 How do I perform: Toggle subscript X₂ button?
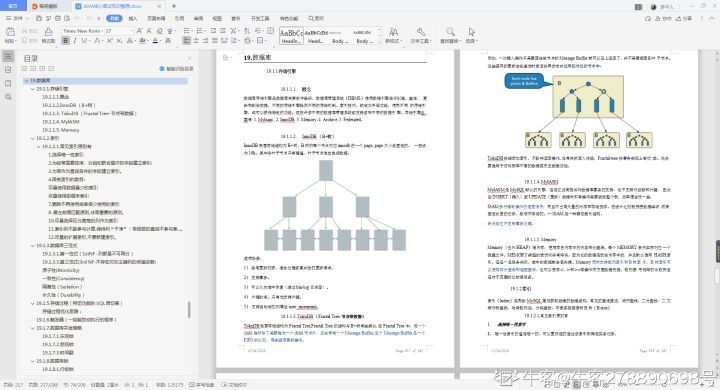click(119, 41)
